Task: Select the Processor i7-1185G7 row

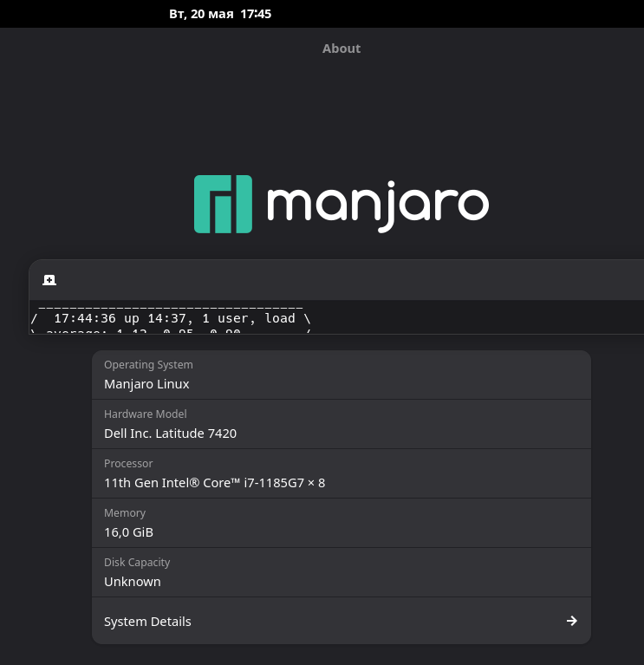Action: (342, 473)
